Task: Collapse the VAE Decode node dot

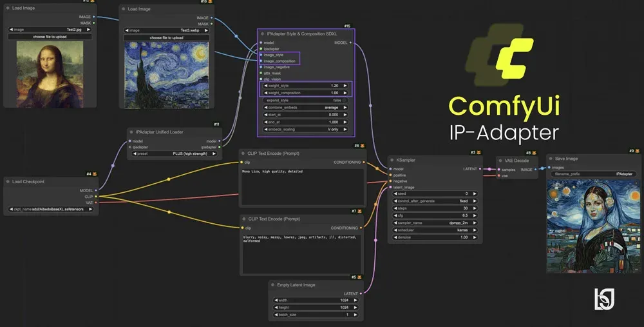Action: pyautogui.click(x=500, y=161)
